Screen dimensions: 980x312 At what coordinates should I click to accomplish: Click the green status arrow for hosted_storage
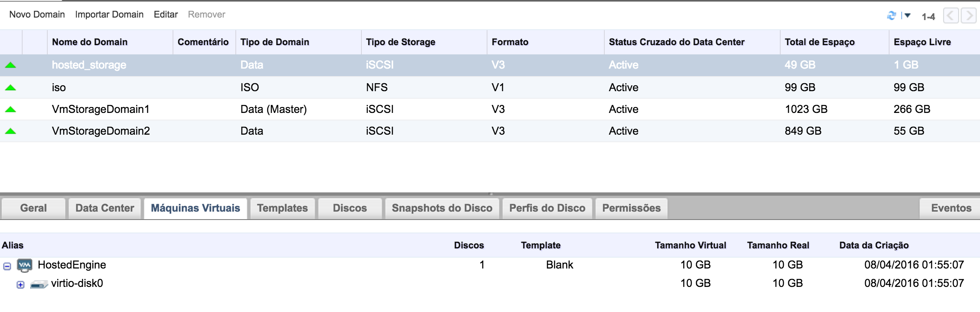(x=10, y=65)
